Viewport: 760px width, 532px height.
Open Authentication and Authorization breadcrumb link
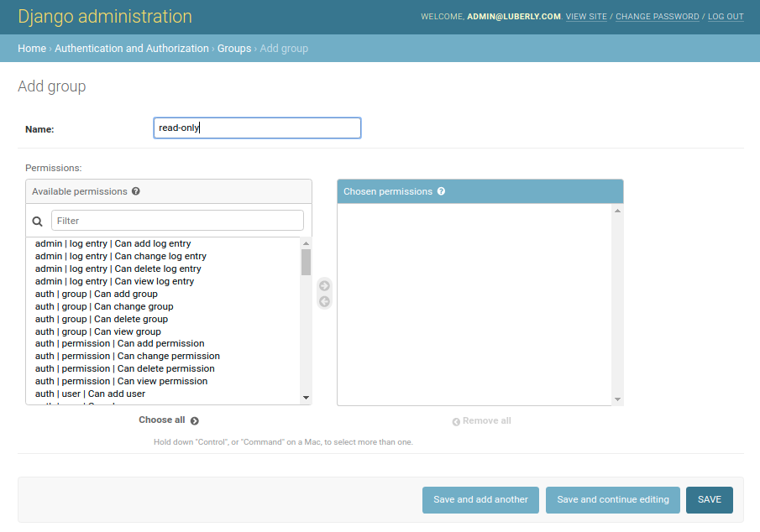[x=131, y=48]
